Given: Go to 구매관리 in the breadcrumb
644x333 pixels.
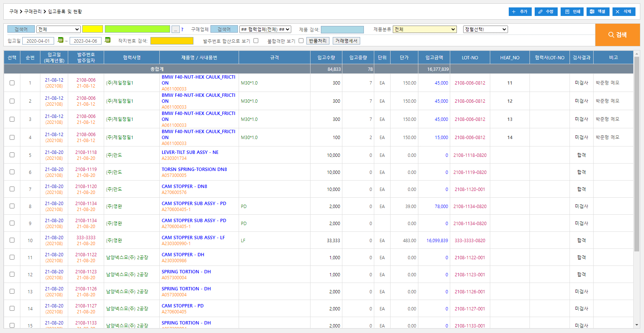Looking at the screenshot, I should [x=33, y=11].
